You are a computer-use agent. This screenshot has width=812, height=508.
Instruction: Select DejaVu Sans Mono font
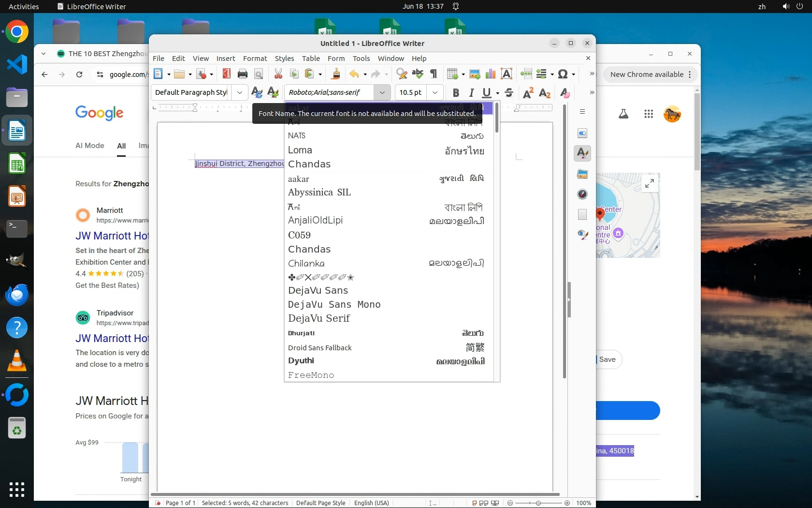tap(334, 304)
